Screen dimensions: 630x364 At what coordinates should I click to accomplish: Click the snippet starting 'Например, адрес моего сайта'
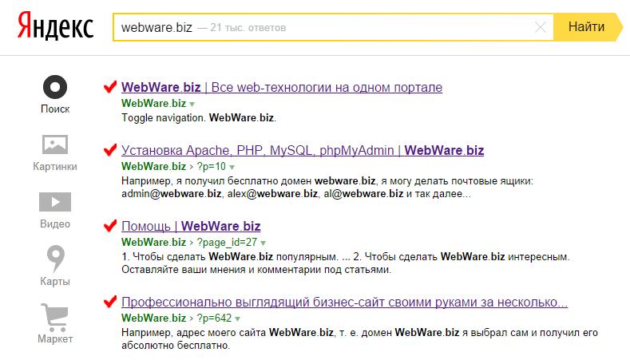click(x=359, y=338)
